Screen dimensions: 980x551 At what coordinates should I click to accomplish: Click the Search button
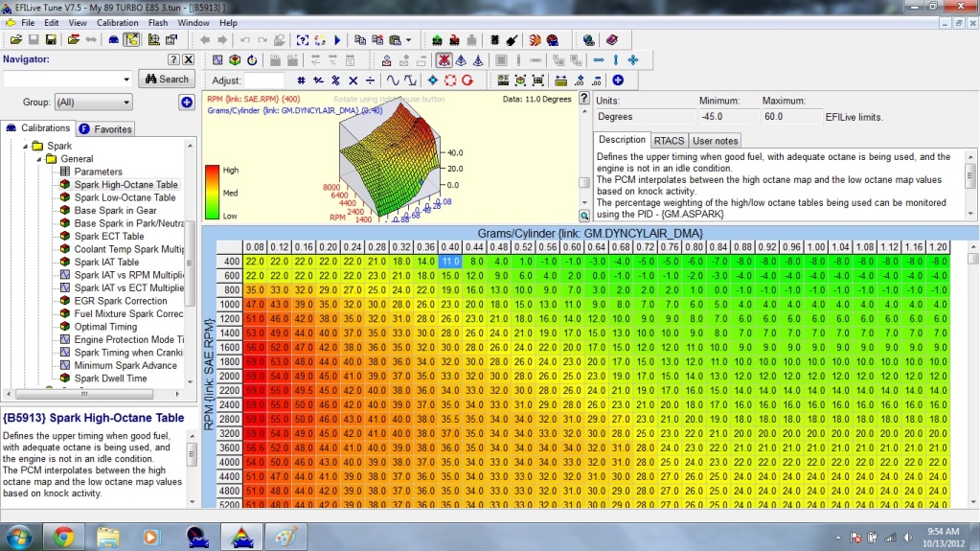tap(167, 79)
